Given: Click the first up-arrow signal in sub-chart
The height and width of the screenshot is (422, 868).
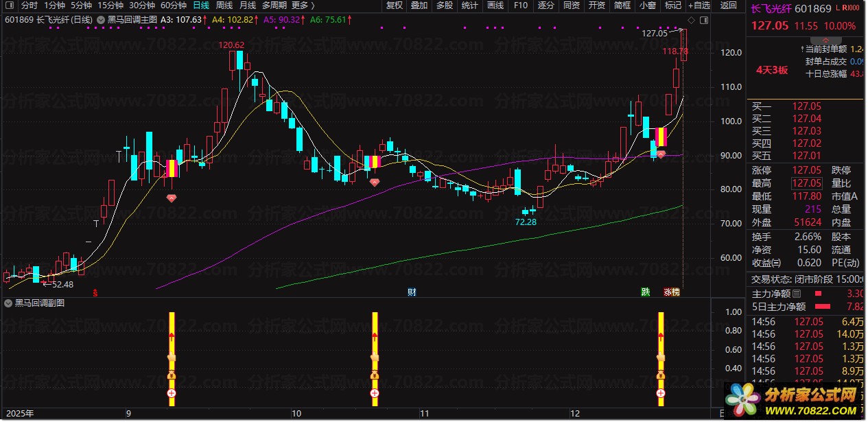Looking at the screenshot, I should pyautogui.click(x=172, y=336).
